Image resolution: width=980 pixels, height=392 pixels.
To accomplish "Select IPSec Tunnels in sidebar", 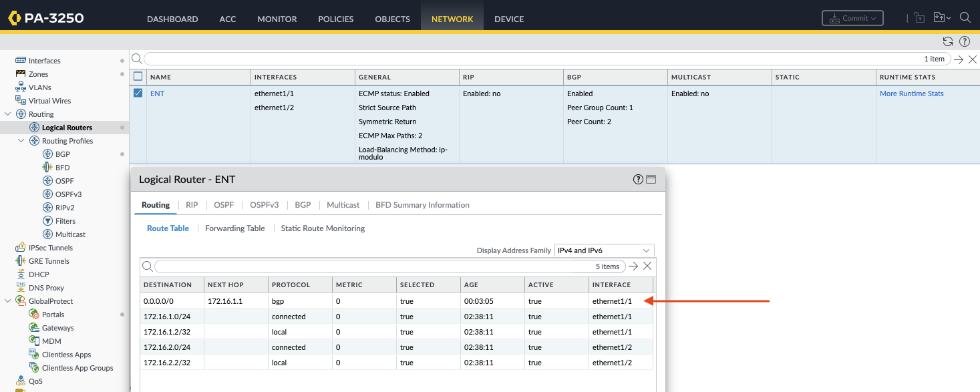I will (49, 248).
